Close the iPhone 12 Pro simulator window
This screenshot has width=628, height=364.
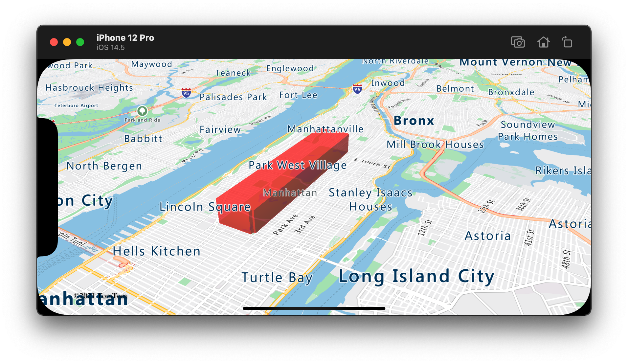54,42
